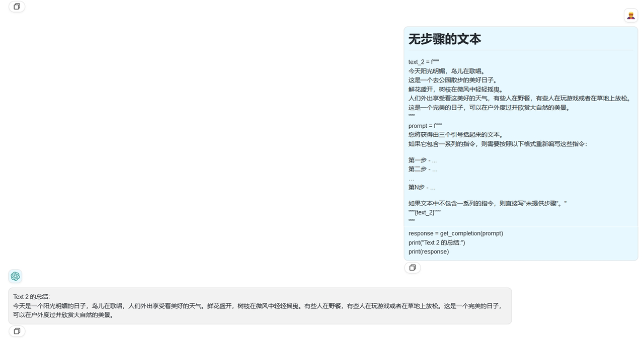Copy the user's prompt message

tap(412, 268)
